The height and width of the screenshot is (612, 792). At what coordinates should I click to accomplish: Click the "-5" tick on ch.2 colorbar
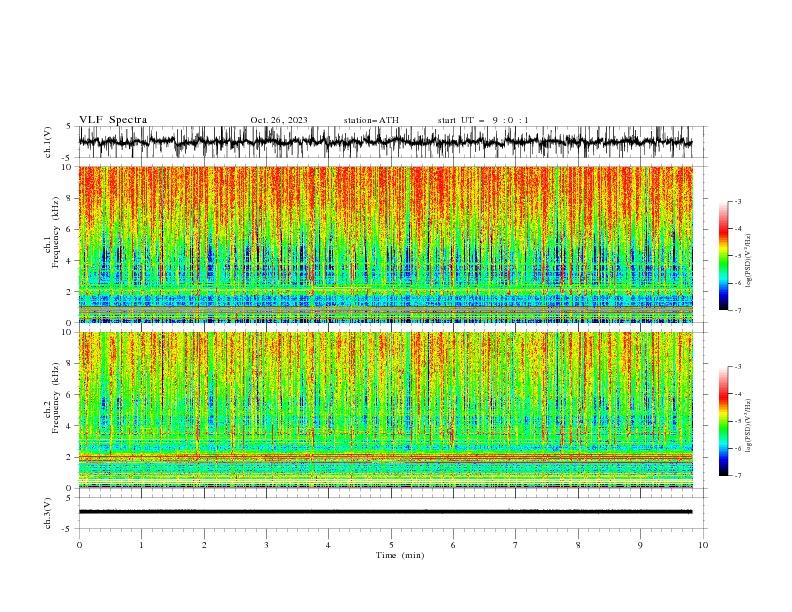click(737, 421)
